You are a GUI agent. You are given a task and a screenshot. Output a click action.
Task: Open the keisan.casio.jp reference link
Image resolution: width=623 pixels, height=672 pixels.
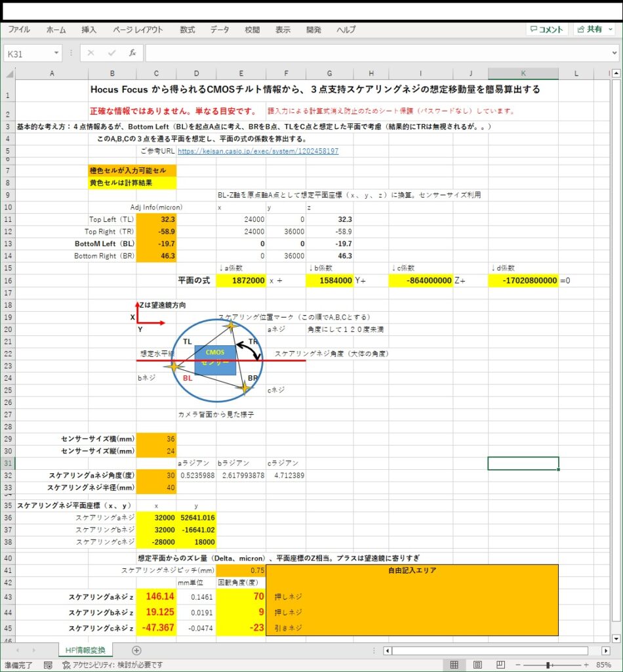[258, 152]
